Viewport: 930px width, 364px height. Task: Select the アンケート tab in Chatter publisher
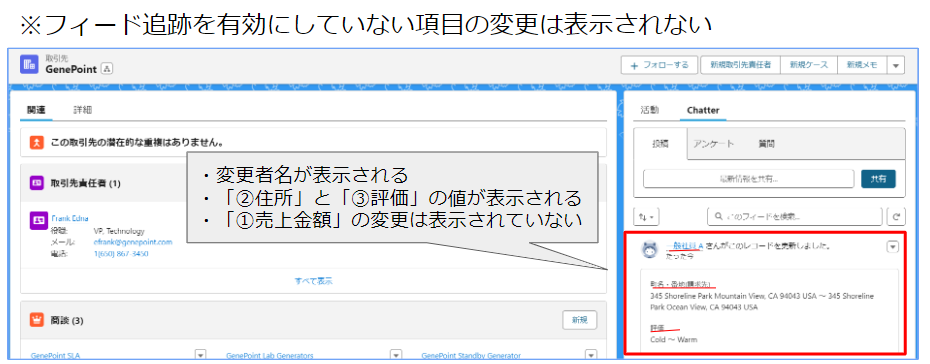pyautogui.click(x=715, y=143)
